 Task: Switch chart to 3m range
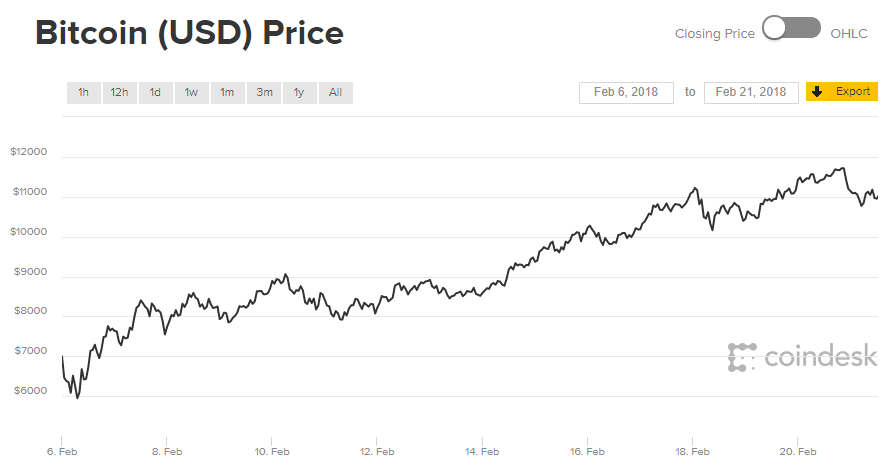[264, 93]
